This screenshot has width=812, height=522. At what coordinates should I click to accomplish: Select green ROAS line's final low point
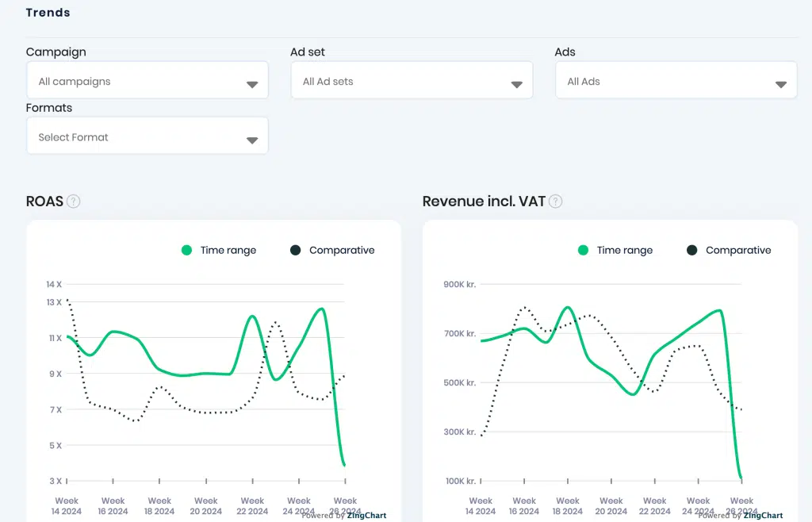point(344,465)
